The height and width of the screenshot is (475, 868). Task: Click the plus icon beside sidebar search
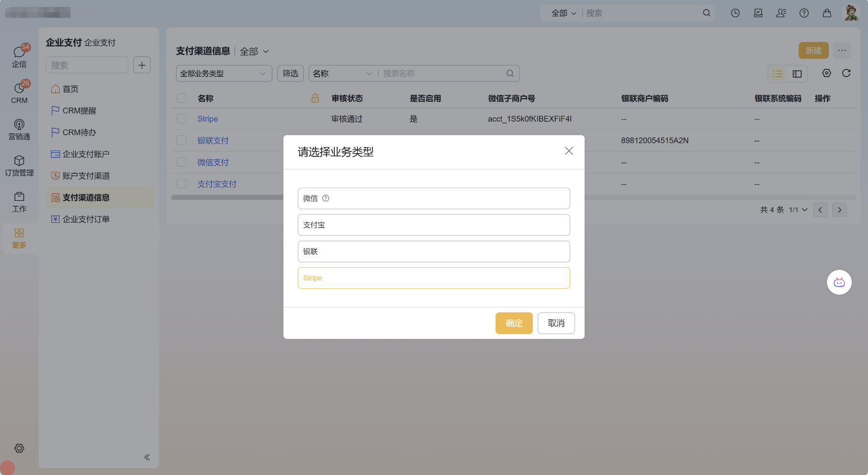point(142,65)
